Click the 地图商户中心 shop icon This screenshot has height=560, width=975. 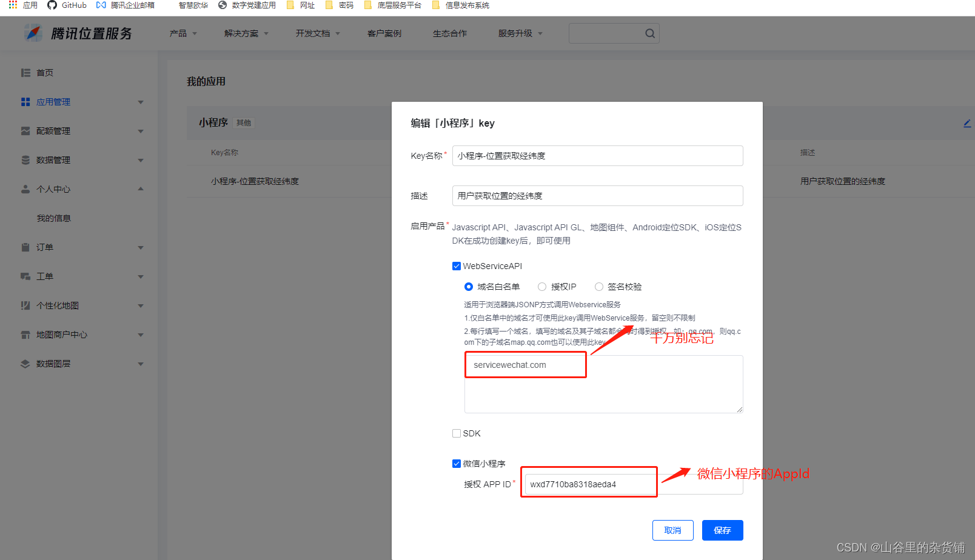tap(25, 335)
